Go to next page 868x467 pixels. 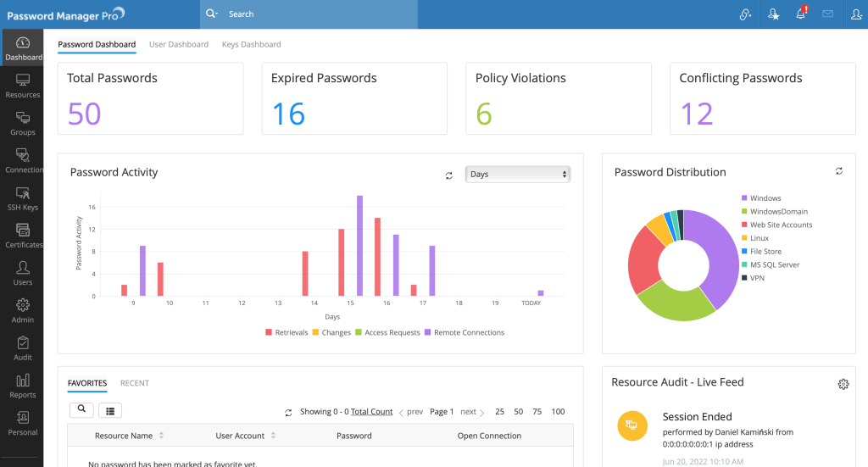click(472, 412)
